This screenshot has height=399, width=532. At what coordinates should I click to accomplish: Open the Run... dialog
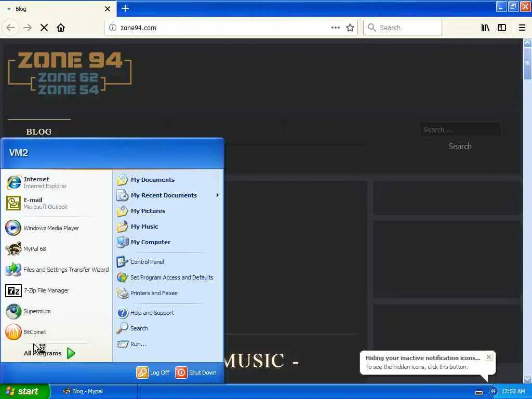click(x=131, y=344)
